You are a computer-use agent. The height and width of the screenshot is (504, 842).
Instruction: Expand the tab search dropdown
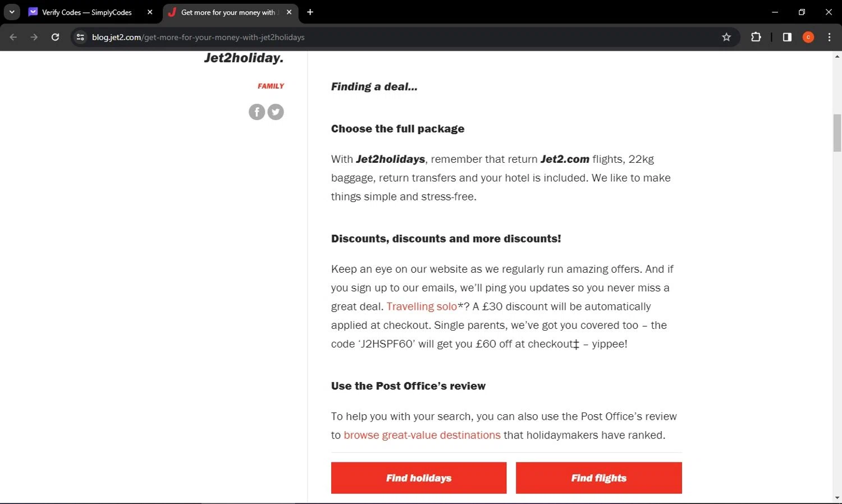pyautogui.click(x=11, y=12)
